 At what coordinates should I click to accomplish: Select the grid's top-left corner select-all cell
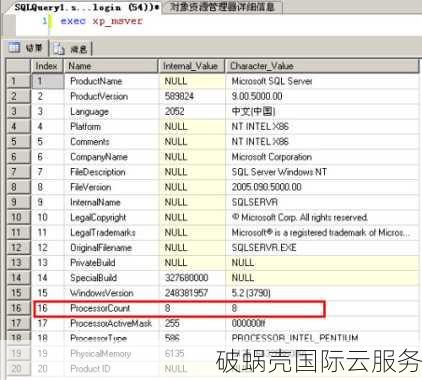point(18,66)
